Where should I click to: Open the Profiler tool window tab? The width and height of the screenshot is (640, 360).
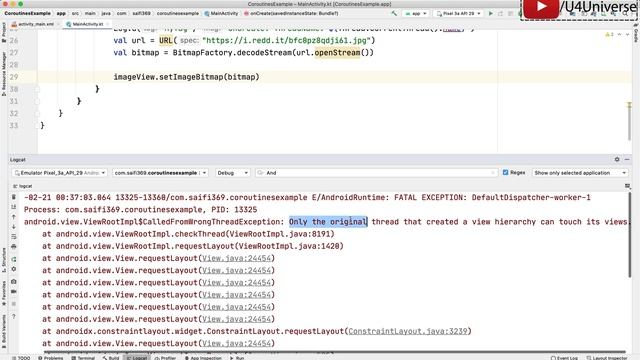(x=165, y=358)
